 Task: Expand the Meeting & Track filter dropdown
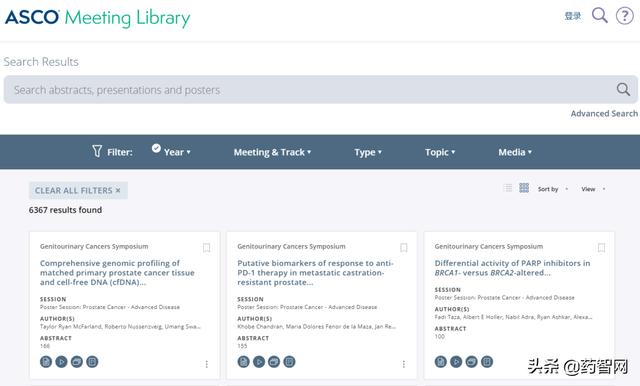coord(272,152)
